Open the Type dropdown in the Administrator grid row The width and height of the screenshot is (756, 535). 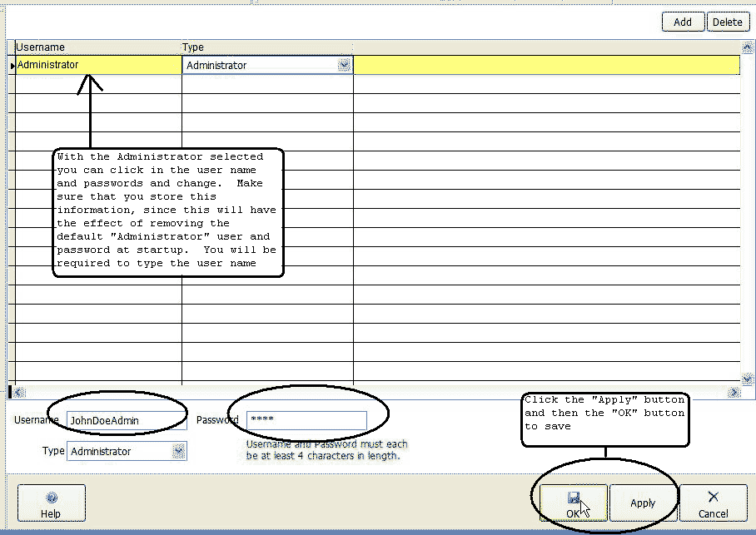(344, 65)
